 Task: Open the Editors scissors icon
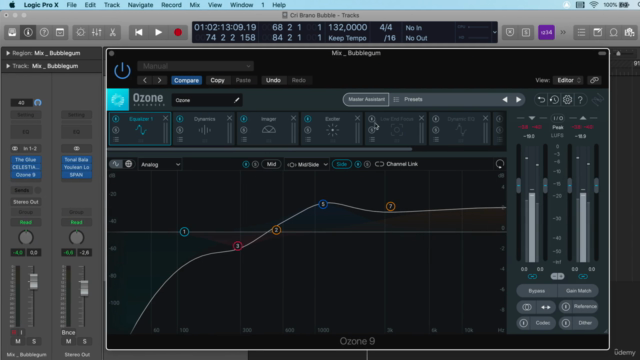point(113,32)
